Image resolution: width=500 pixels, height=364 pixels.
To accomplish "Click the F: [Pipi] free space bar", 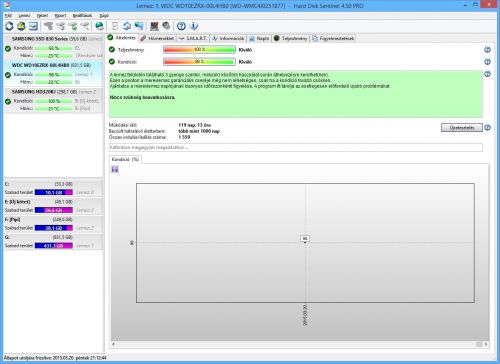I will pos(54,228).
